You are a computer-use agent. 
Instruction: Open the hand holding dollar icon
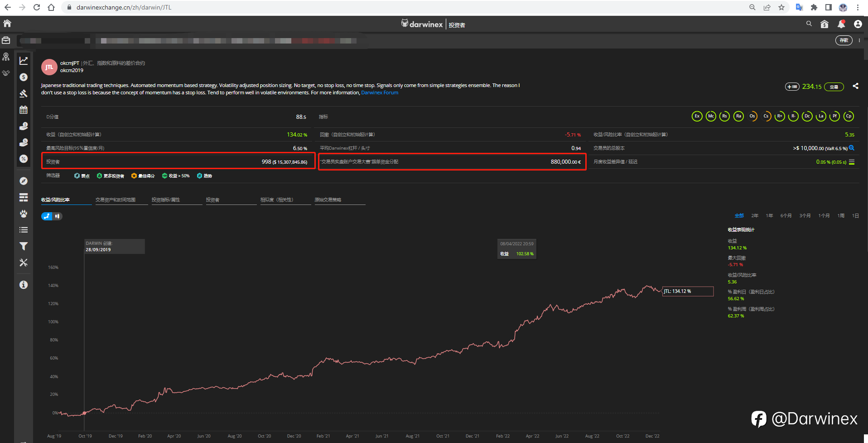pyautogui.click(x=24, y=126)
